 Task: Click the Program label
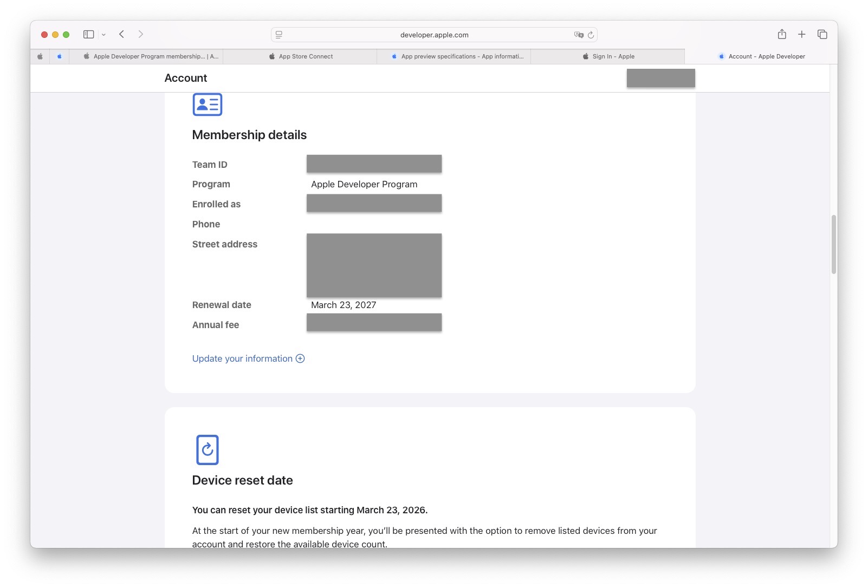coord(211,184)
